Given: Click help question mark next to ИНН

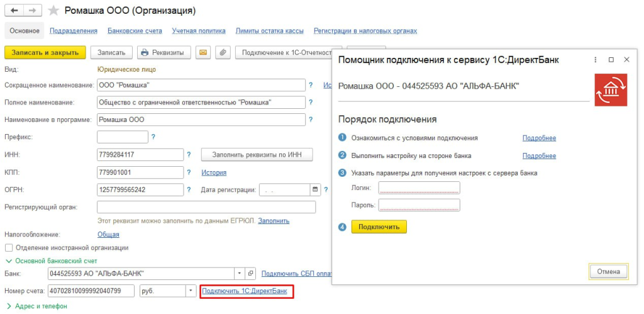Looking at the screenshot, I should pos(189,155).
